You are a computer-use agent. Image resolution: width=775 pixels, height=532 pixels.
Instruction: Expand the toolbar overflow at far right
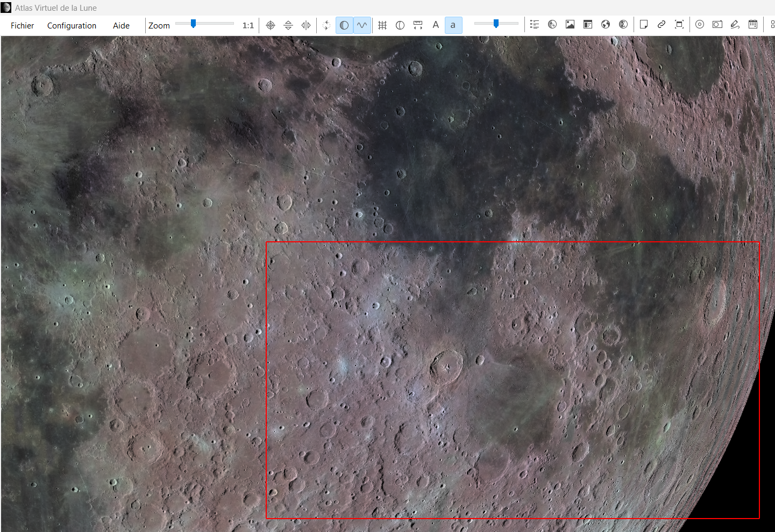tap(772, 25)
